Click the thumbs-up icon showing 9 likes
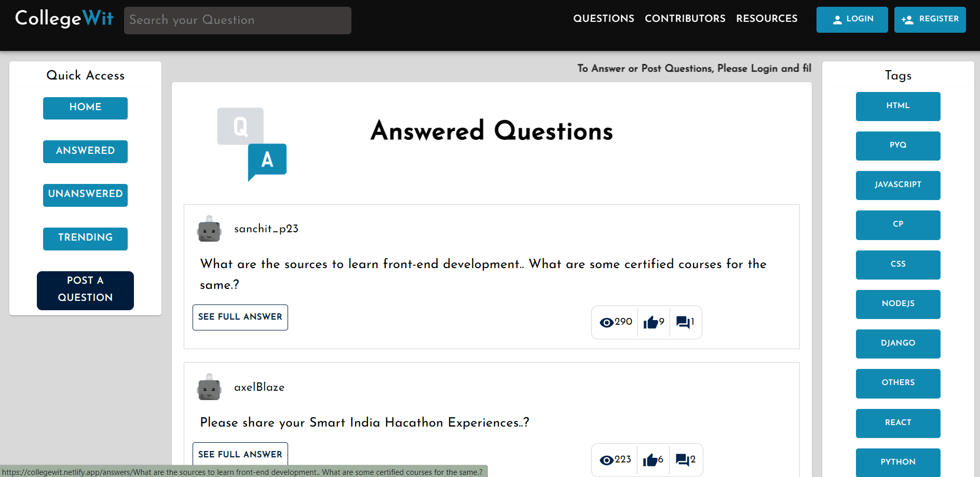 click(650, 323)
